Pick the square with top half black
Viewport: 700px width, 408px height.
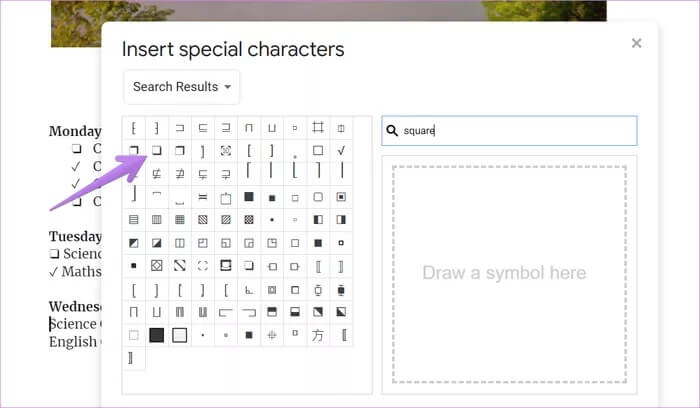click(x=272, y=312)
